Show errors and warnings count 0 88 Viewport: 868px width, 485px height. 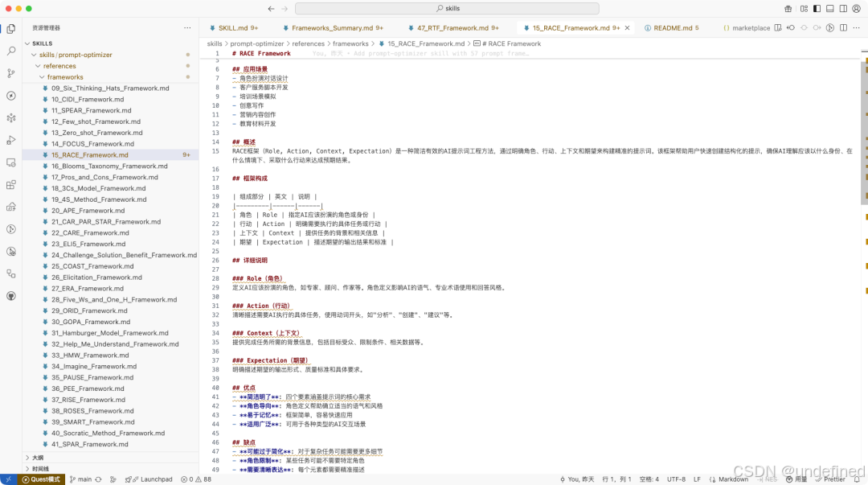pyautogui.click(x=196, y=479)
